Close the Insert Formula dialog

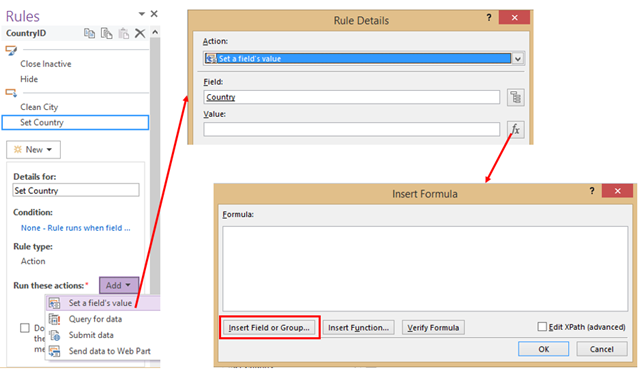coord(618,191)
